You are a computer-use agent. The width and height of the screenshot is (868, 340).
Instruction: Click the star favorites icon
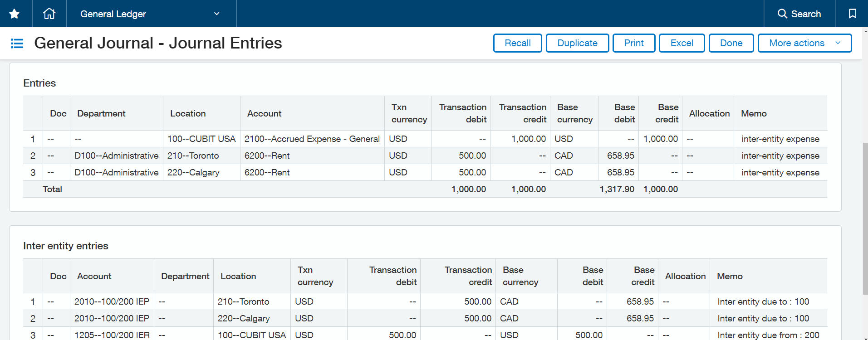tap(15, 14)
